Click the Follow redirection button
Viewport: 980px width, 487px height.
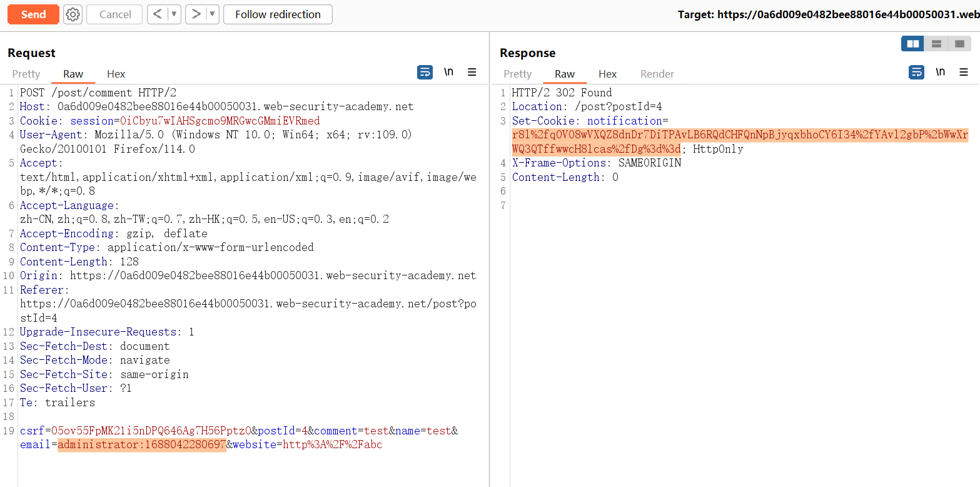pyautogui.click(x=278, y=14)
